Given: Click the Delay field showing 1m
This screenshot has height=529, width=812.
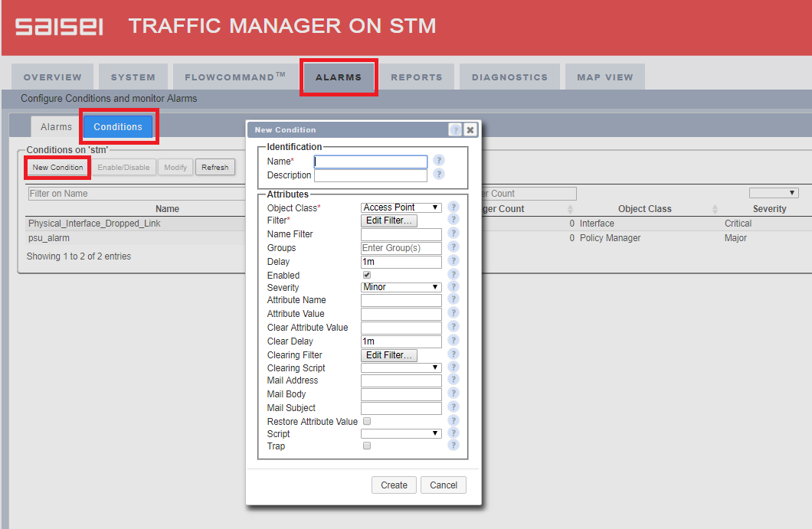Looking at the screenshot, I should 401,262.
